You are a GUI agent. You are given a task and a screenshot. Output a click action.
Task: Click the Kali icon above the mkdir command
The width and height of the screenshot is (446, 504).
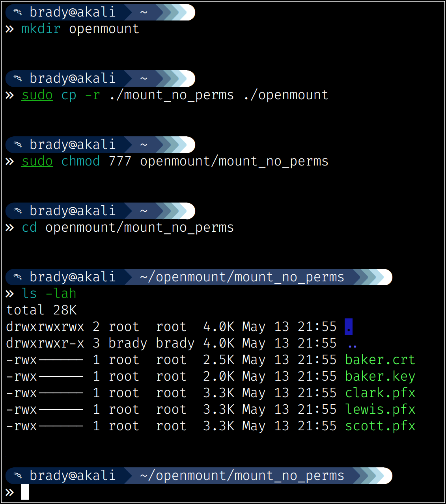click(18, 12)
